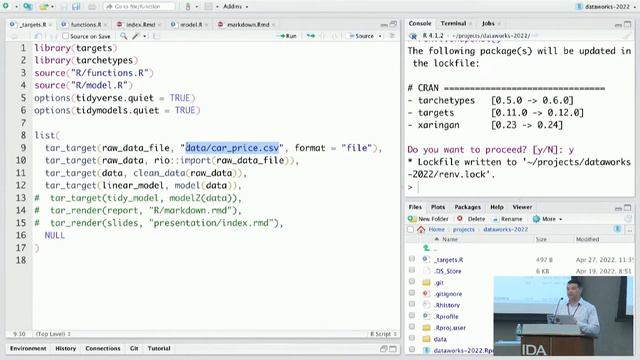Switch to the functions.R tab
This screenshot has width=640, height=360.
coord(85,24)
